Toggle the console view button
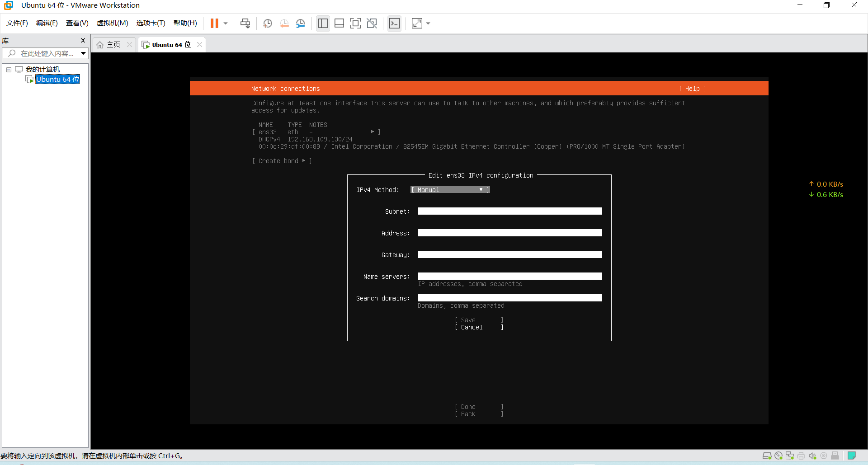Viewport: 868px width, 465px height. (x=394, y=23)
